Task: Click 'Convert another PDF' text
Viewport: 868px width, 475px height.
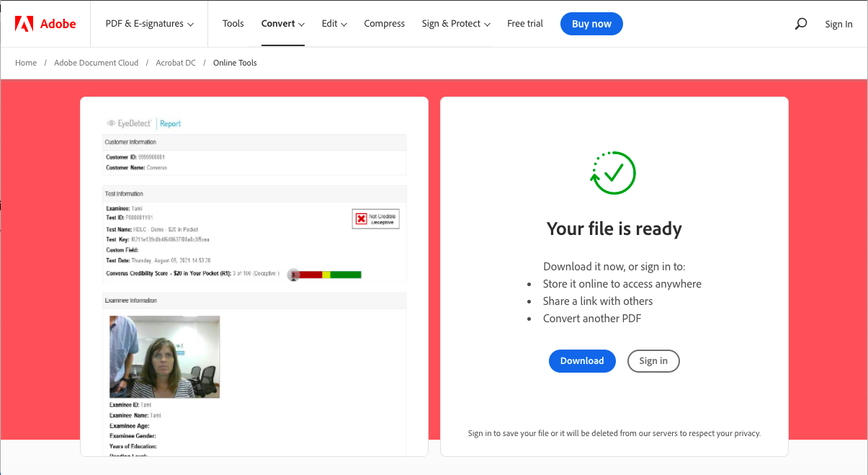Action: click(592, 319)
